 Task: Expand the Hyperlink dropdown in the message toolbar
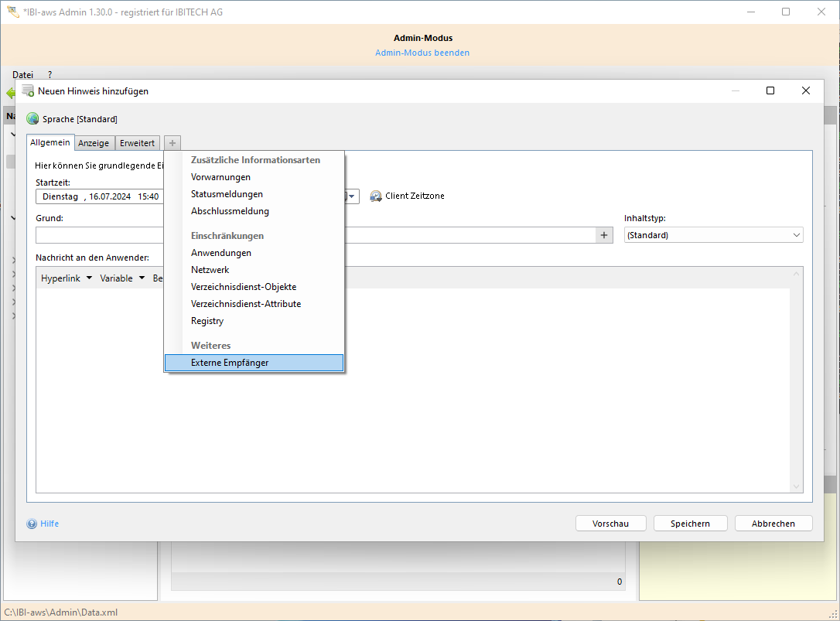click(x=66, y=278)
